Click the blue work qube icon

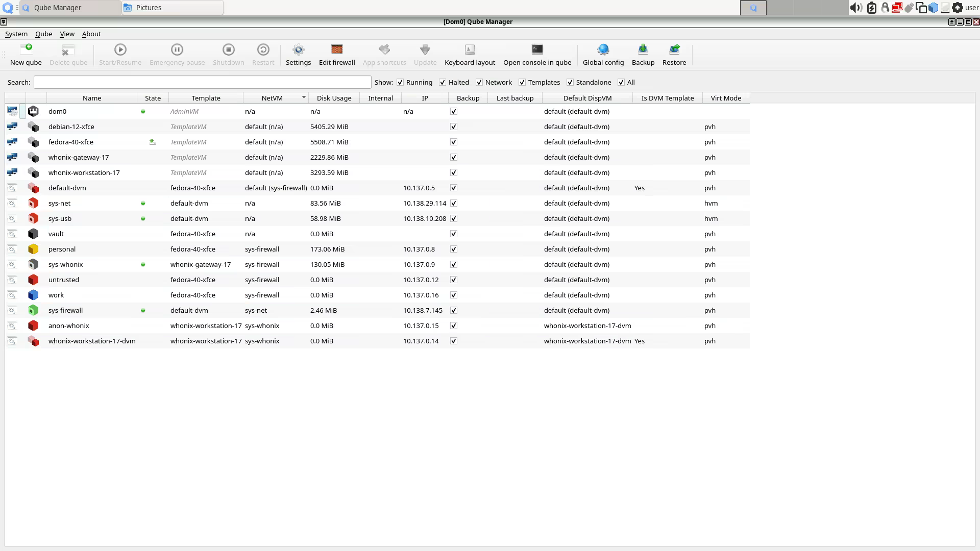click(33, 295)
